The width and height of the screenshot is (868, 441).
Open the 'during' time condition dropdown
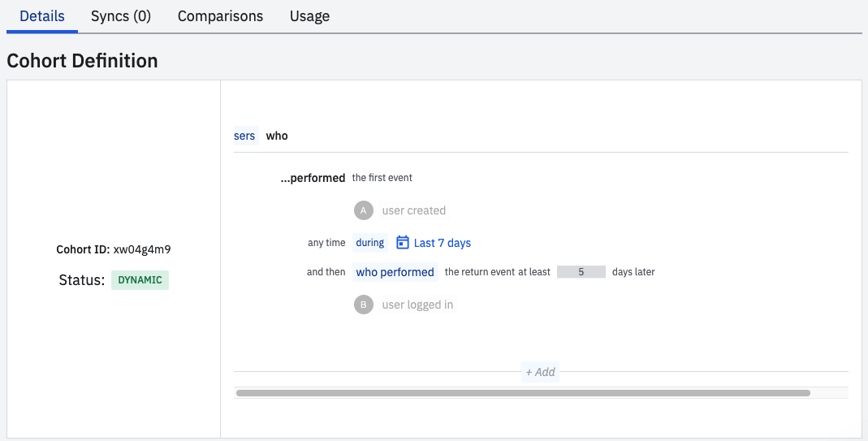click(369, 243)
